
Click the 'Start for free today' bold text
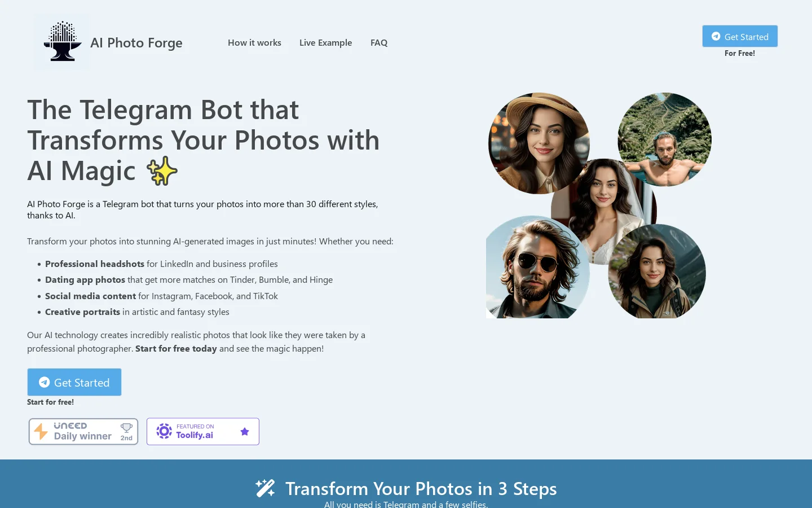tap(176, 348)
